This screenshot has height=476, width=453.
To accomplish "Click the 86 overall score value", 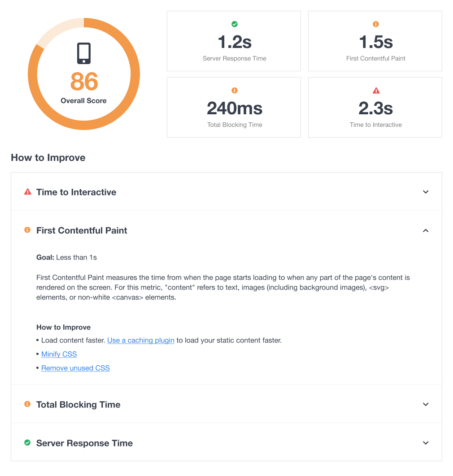I will pyautogui.click(x=84, y=82).
